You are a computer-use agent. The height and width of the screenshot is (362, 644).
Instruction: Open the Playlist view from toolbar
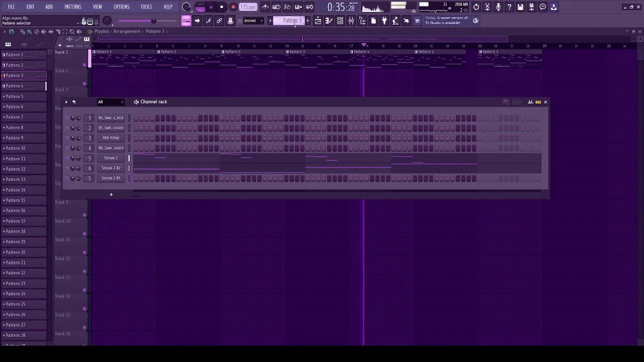318,21
